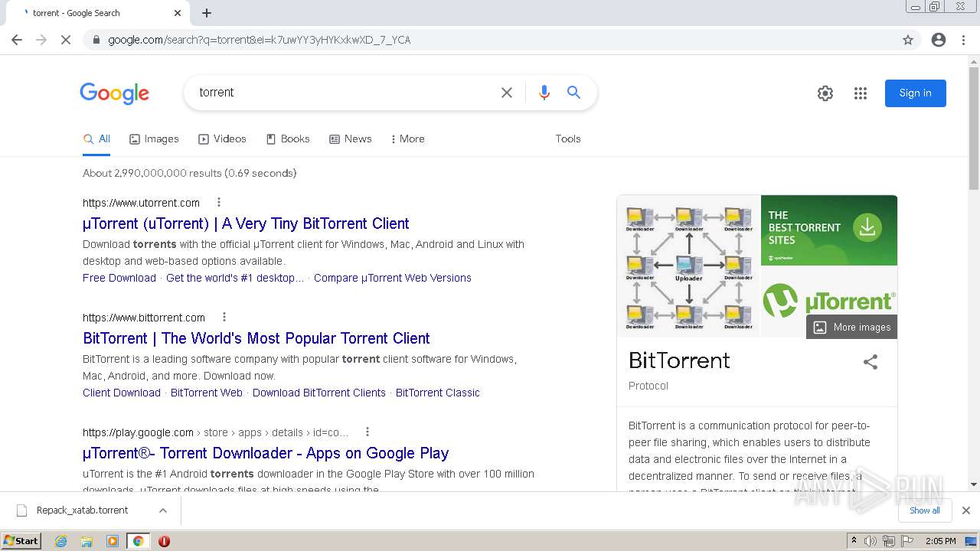Start voice search with the microphone
Image resolution: width=980 pixels, height=551 pixels.
pos(544,93)
